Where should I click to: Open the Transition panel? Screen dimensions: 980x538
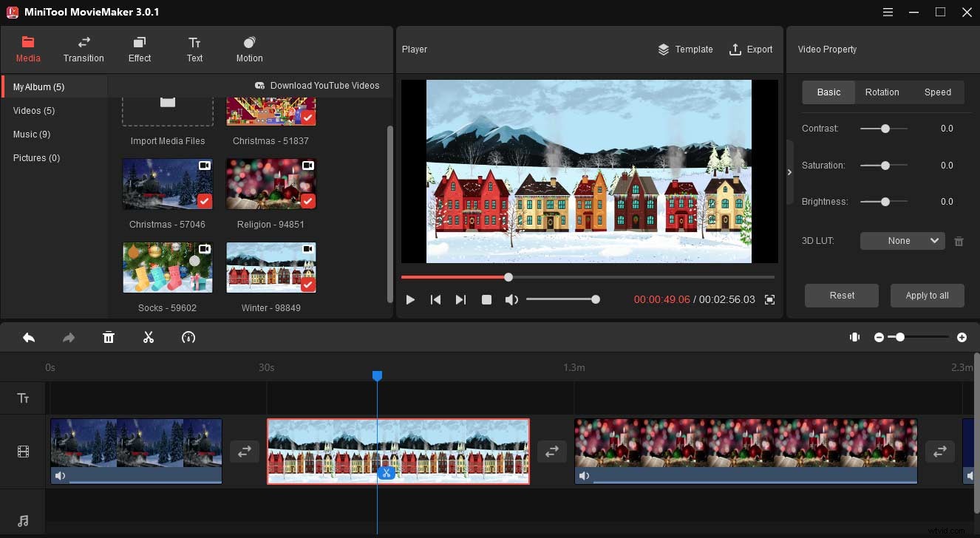[x=83, y=49]
